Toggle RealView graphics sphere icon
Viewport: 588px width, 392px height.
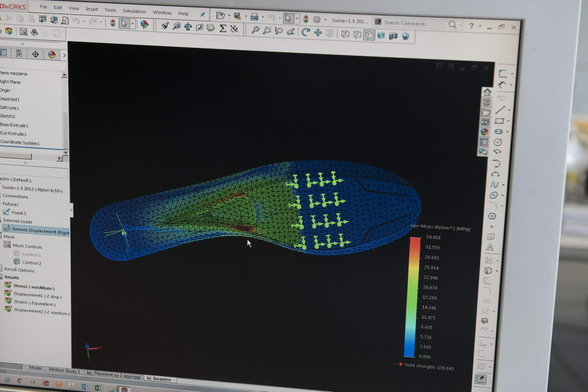click(x=405, y=36)
